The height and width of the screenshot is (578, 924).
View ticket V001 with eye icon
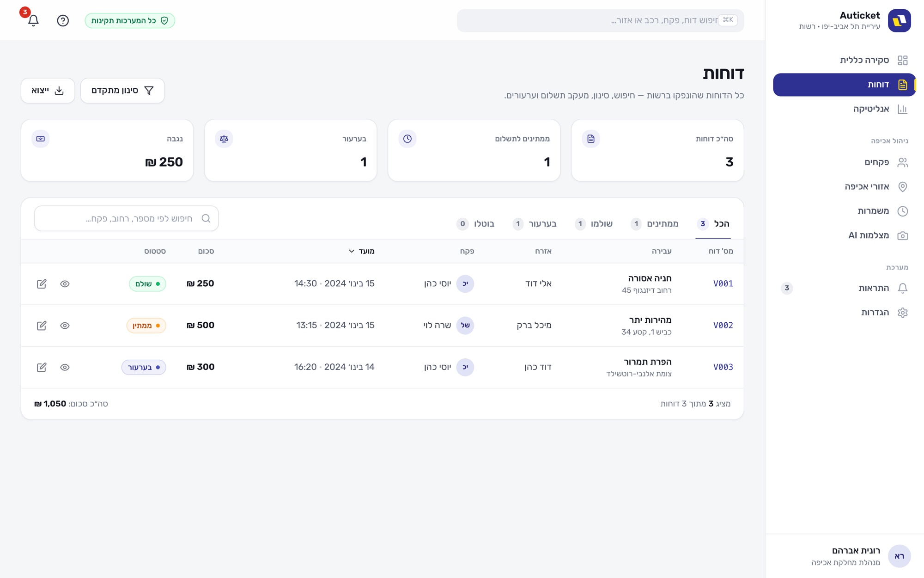click(x=65, y=284)
